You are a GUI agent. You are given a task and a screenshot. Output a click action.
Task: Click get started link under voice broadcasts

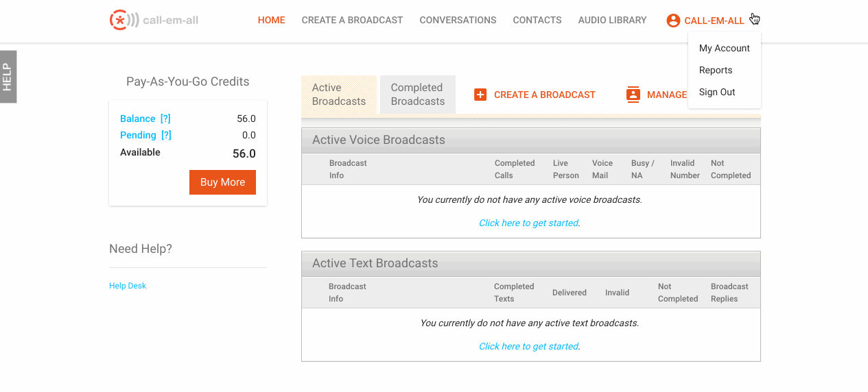(x=528, y=223)
